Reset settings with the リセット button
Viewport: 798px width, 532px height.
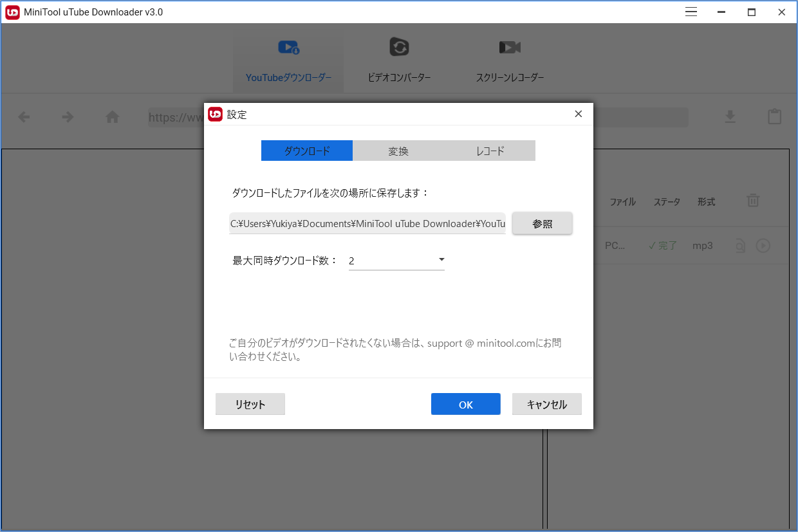click(x=250, y=403)
